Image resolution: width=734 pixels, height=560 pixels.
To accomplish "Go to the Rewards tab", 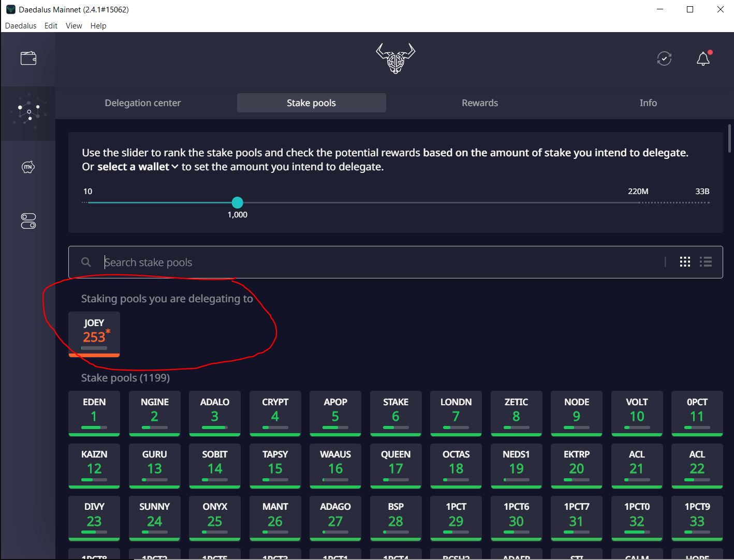I will [480, 102].
